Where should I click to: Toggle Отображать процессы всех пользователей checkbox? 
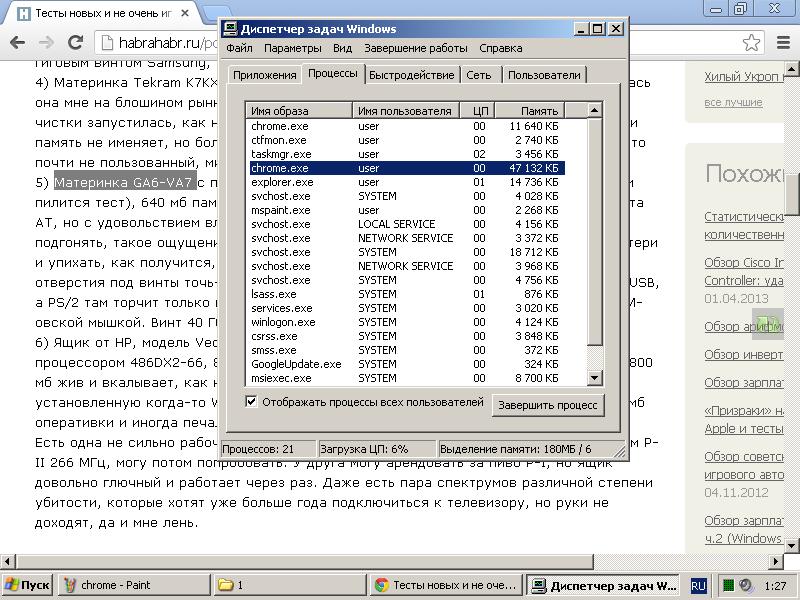point(251,402)
